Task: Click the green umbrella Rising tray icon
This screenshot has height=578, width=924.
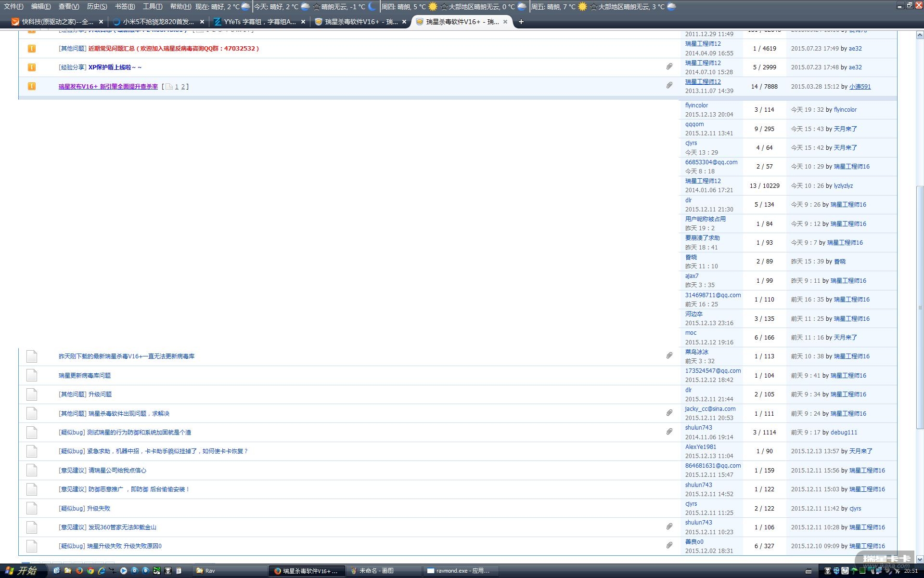Action: [854, 571]
